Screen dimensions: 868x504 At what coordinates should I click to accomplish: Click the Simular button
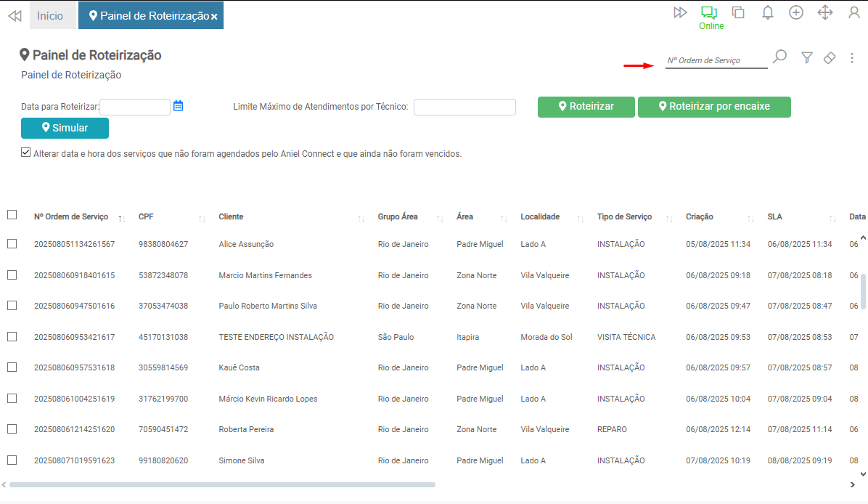click(x=65, y=128)
